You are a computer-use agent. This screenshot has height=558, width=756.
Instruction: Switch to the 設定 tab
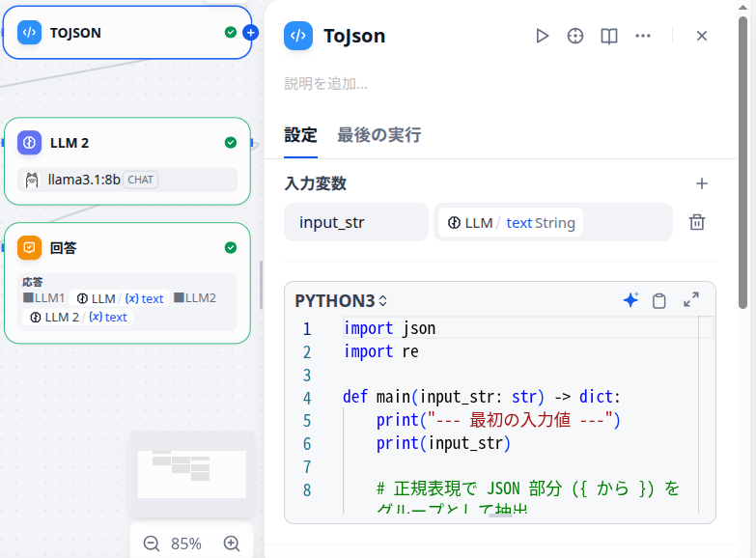pos(300,135)
